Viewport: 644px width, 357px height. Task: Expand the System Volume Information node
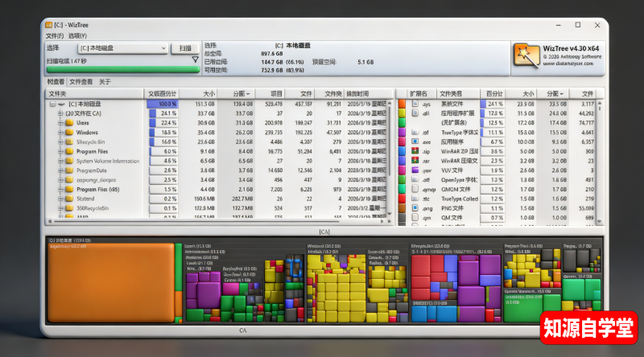(60, 161)
